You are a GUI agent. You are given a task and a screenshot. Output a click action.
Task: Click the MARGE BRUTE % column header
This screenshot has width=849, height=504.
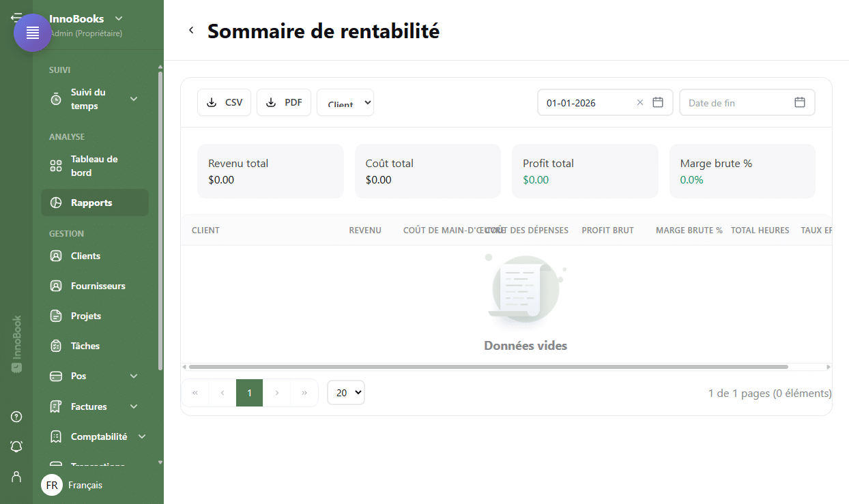coord(689,230)
